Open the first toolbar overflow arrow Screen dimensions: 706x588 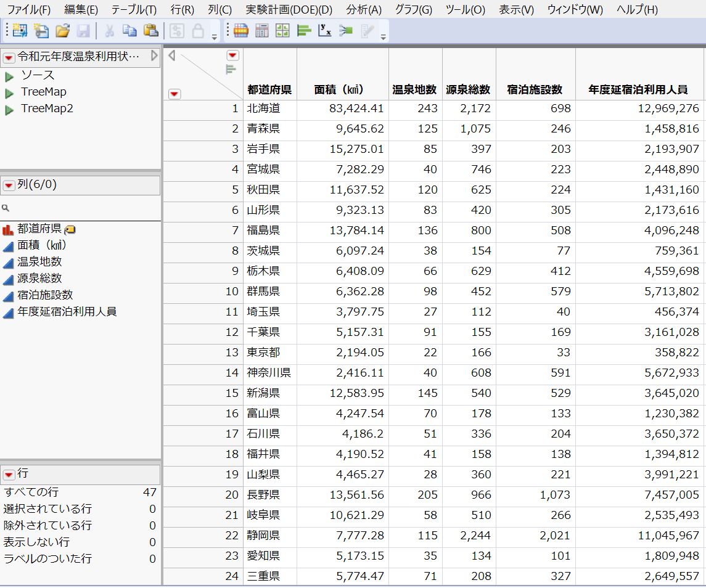(x=215, y=37)
